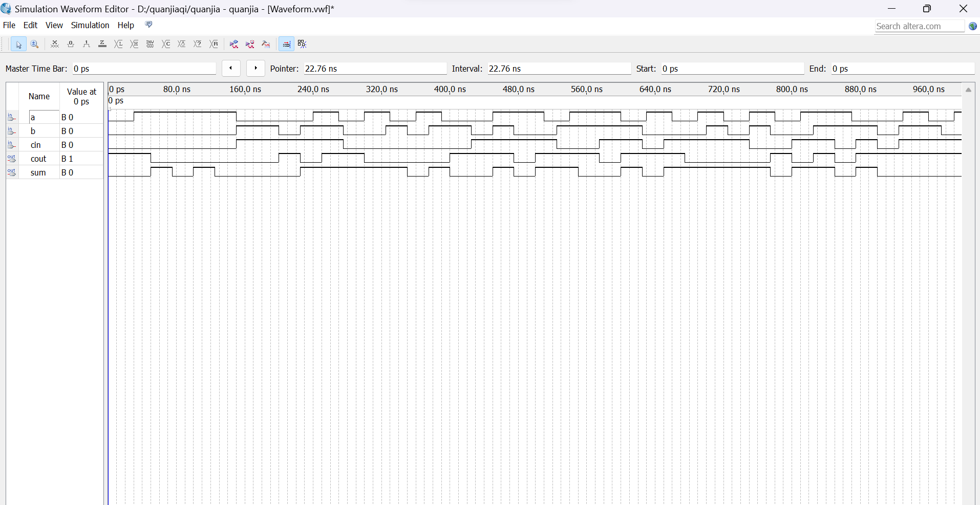Click input pin icon for a
Screen dimensions: 980x505
(12, 117)
